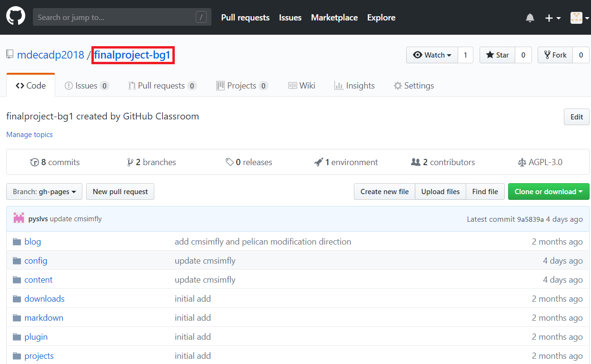Open the plus create-new menu
Viewport: 591px width, 364px height.
(x=552, y=18)
